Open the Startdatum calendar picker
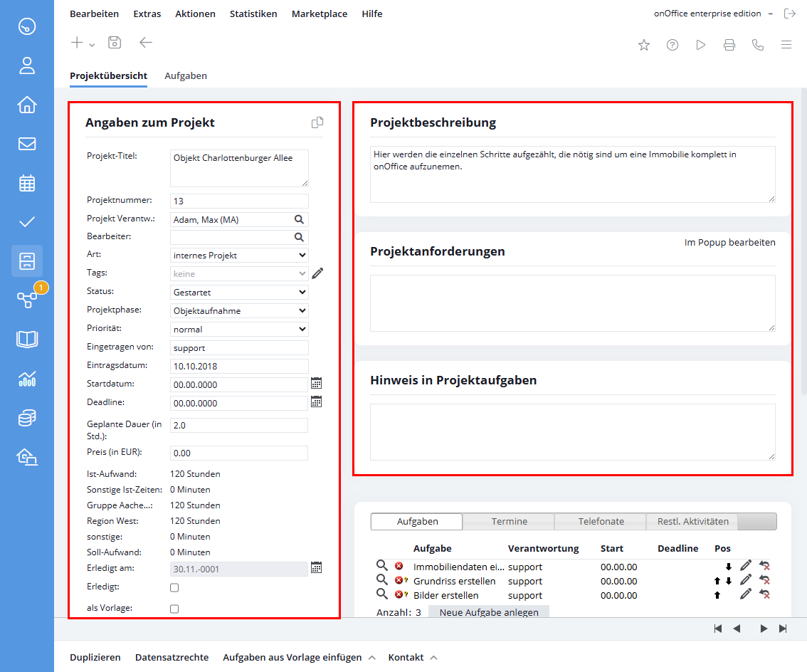 317,384
